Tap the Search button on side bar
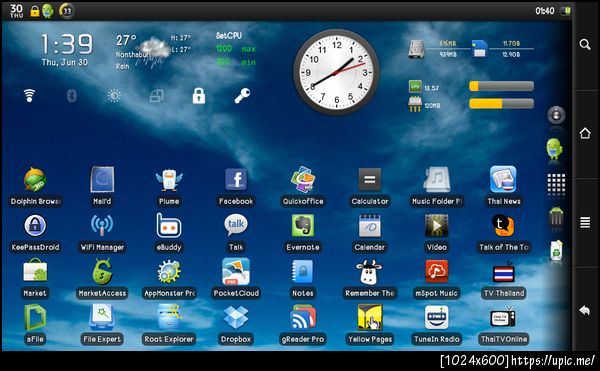Image resolution: width=600 pixels, height=371 pixels. (585, 44)
